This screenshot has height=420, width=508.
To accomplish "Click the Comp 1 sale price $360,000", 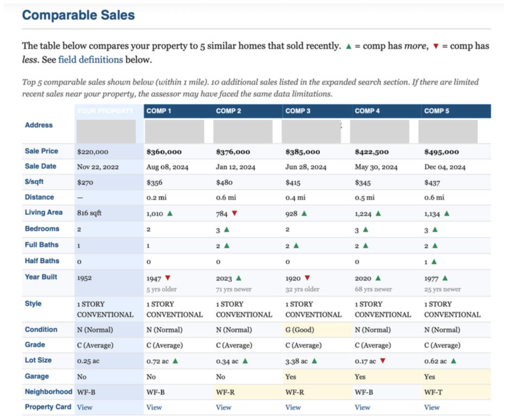I will [x=164, y=152].
